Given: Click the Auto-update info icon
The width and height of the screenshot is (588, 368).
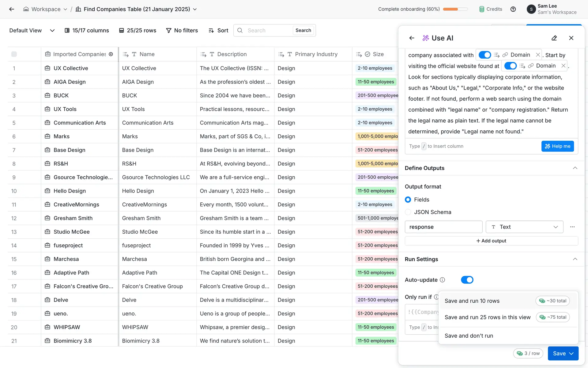Looking at the screenshot, I should [x=442, y=280].
